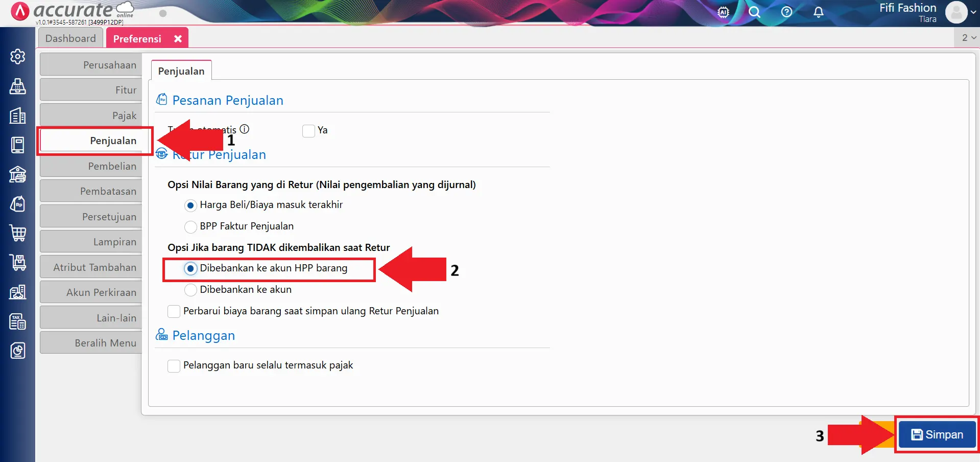Open the settings gear in the sidebar

(x=18, y=56)
